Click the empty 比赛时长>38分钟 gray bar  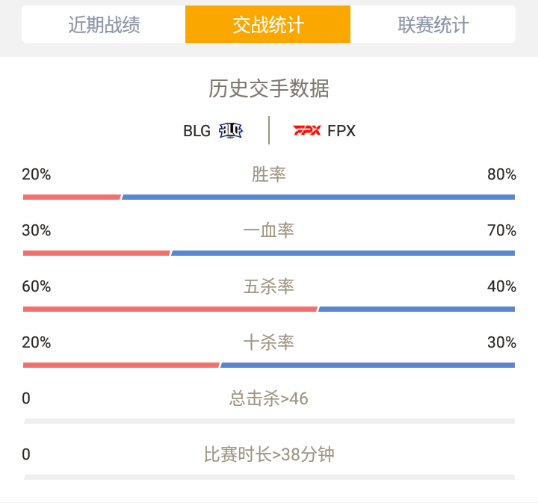(269, 477)
